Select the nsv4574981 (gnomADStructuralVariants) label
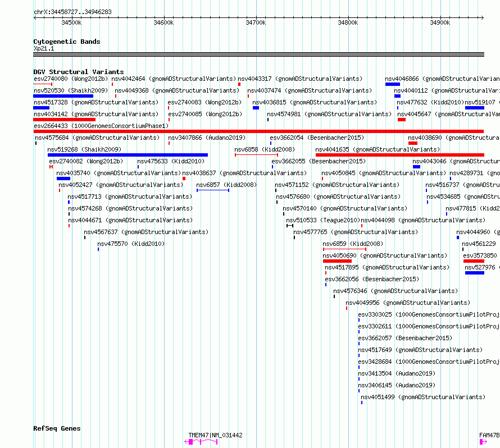The width and height of the screenshot is (500, 448). [329, 114]
